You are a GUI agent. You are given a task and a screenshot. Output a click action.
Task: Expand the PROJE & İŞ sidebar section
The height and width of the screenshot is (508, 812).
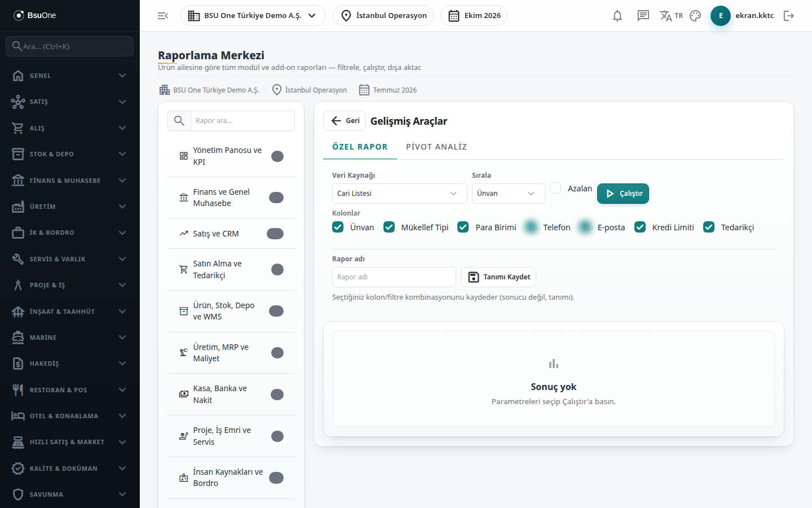tap(70, 285)
